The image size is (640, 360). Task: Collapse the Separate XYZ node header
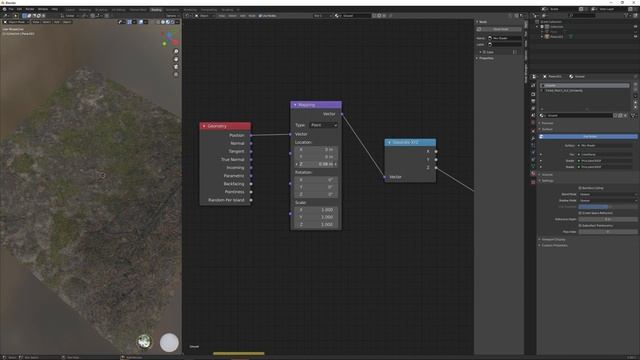click(x=389, y=142)
